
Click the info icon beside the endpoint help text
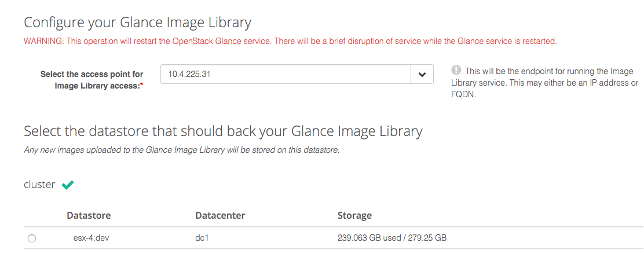(x=456, y=71)
